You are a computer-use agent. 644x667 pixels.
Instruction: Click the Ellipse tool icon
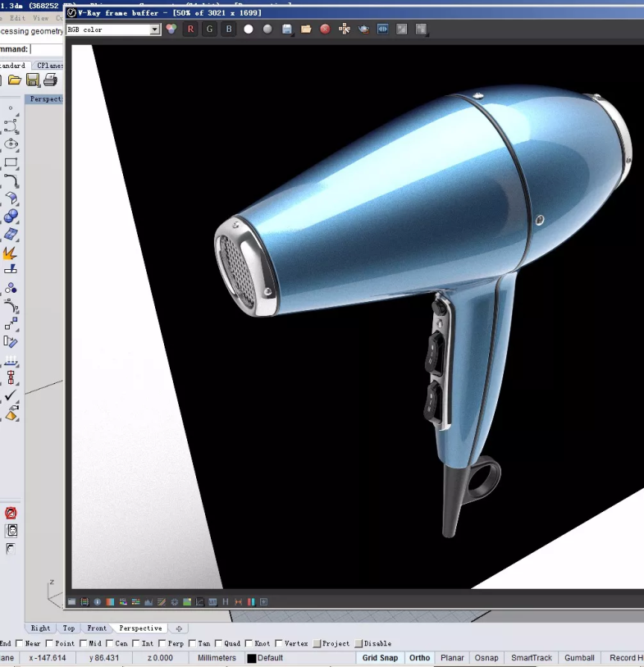tap(11, 144)
